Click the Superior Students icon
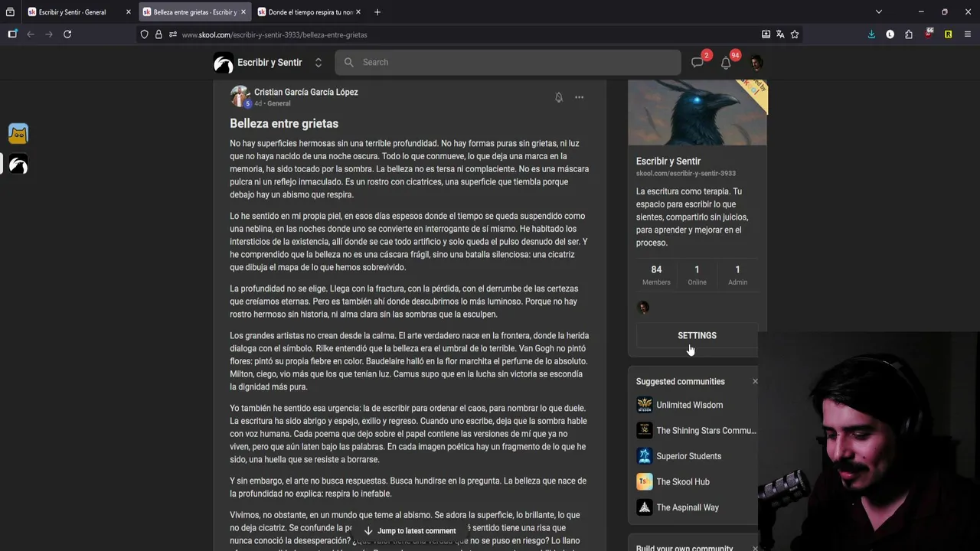This screenshot has width=980, height=551. (x=645, y=456)
